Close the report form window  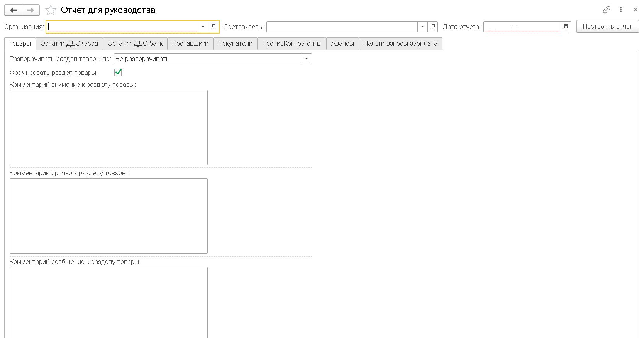coord(636,10)
